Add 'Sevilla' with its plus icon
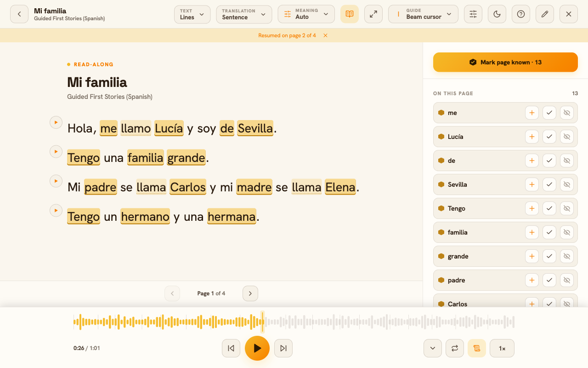This screenshot has height=368, width=588. [x=532, y=184]
